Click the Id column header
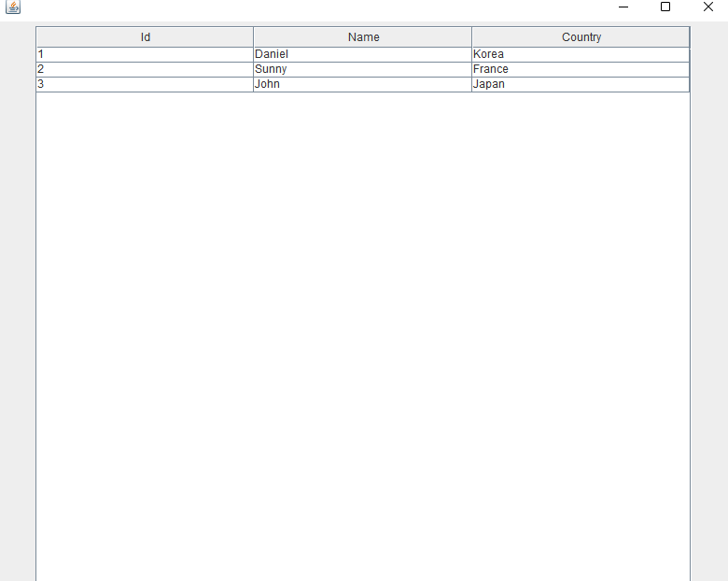The image size is (728, 581). [145, 37]
